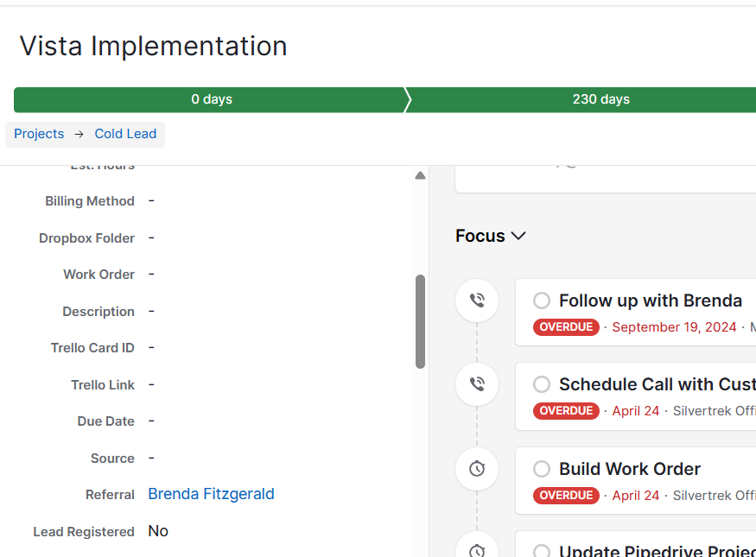Open the Cold Lead breadcrumb link
Screen dimensions: 756x557
click(125, 134)
